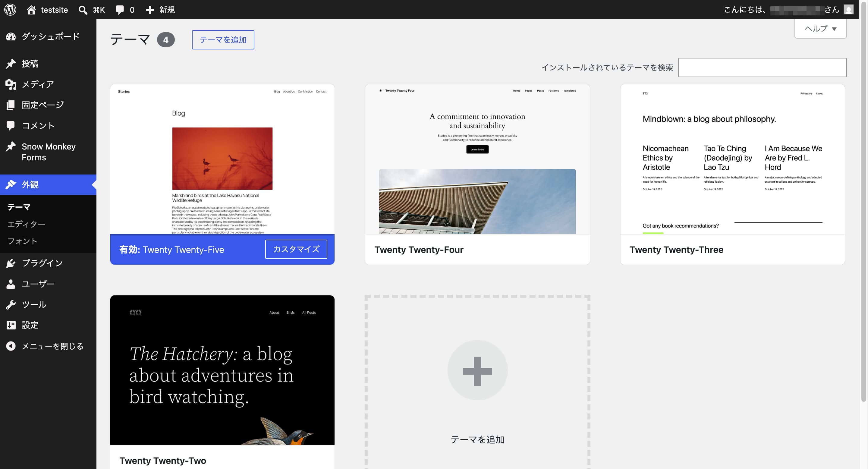Click the 投稿 pushpin icon
Image resolution: width=868 pixels, height=469 pixels.
(x=11, y=64)
